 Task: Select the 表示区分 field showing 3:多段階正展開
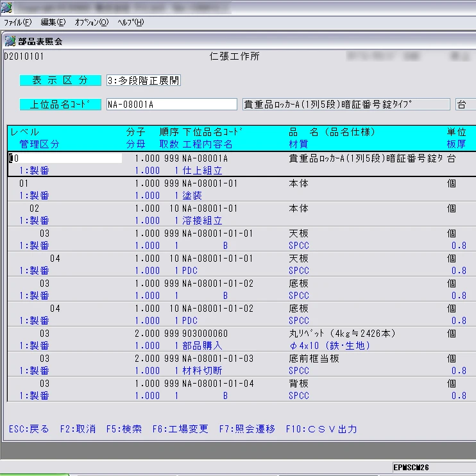(x=144, y=81)
